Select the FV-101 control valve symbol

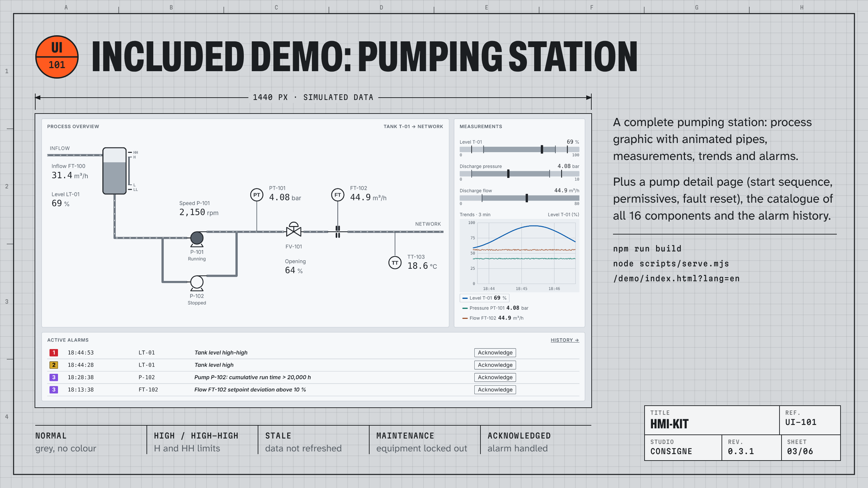[x=294, y=229]
